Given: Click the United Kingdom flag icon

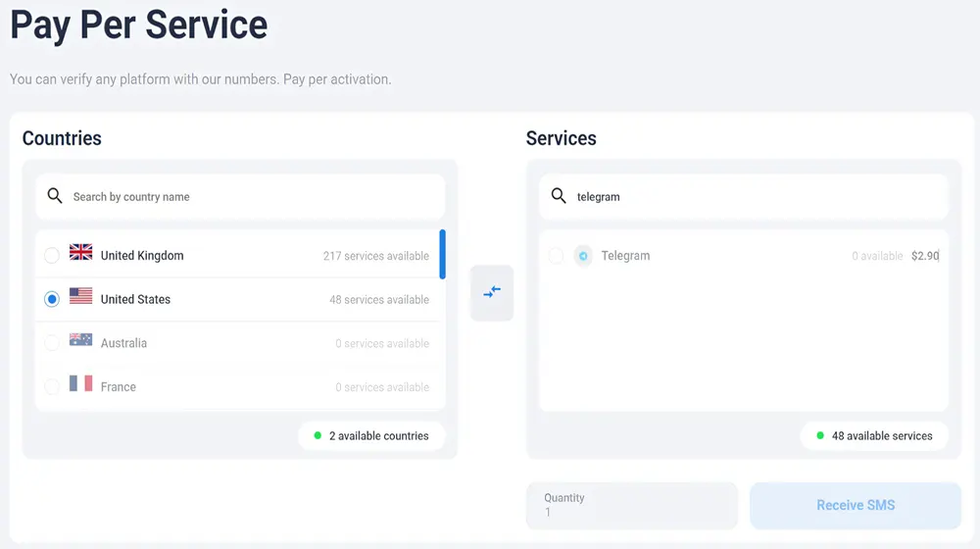Looking at the screenshot, I should click(x=80, y=252).
